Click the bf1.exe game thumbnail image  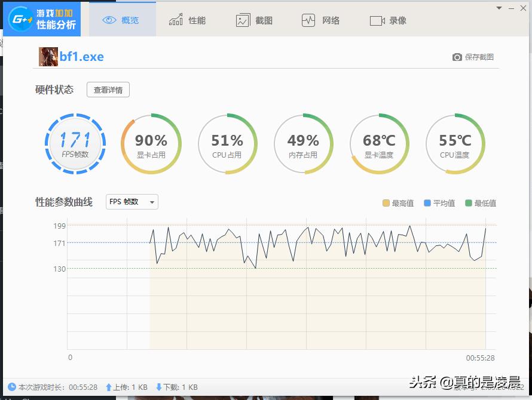pyautogui.click(x=47, y=56)
